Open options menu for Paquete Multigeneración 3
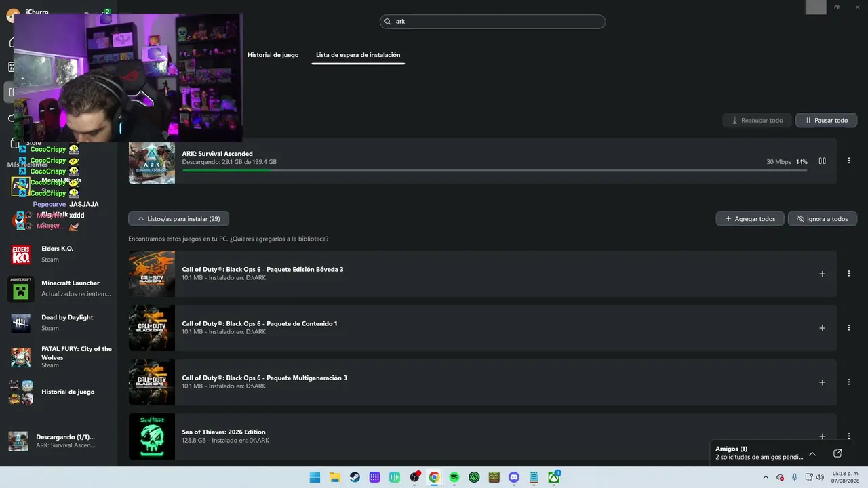Image resolution: width=868 pixels, height=488 pixels. (x=849, y=382)
